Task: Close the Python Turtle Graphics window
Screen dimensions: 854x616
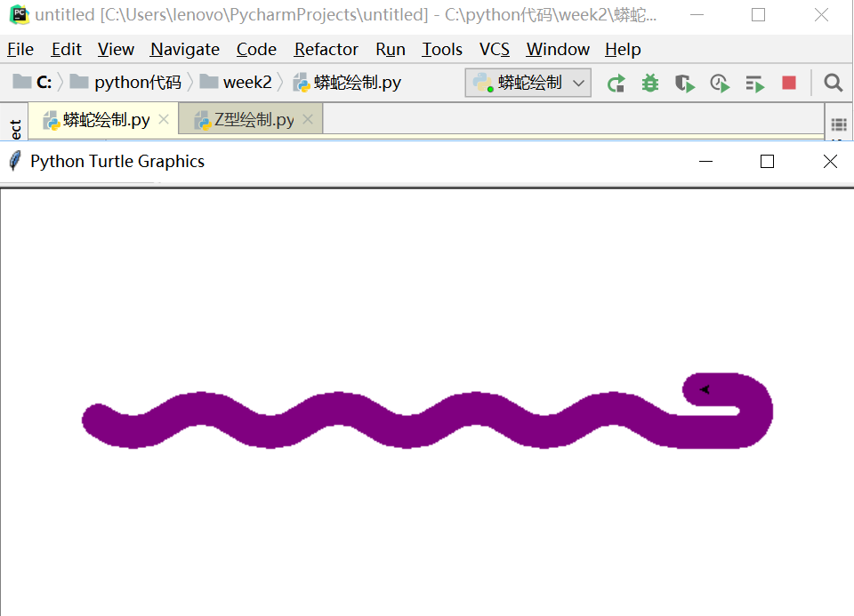Action: click(x=830, y=162)
